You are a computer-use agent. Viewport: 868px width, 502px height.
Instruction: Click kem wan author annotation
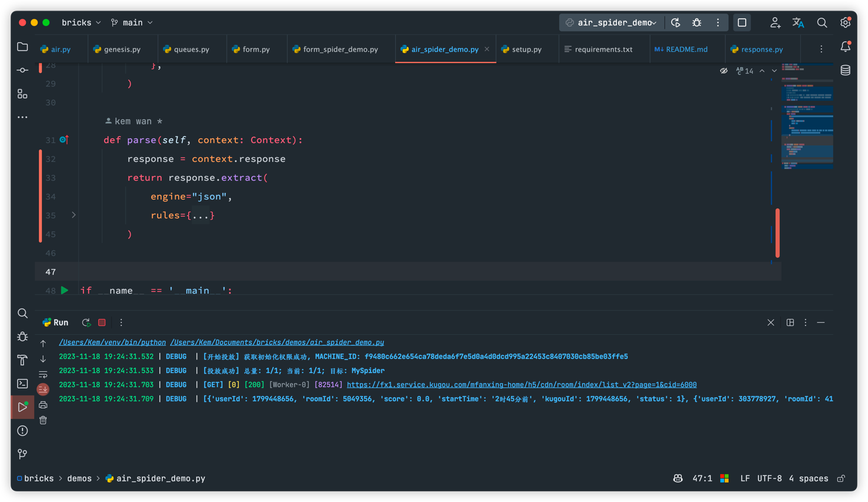133,121
